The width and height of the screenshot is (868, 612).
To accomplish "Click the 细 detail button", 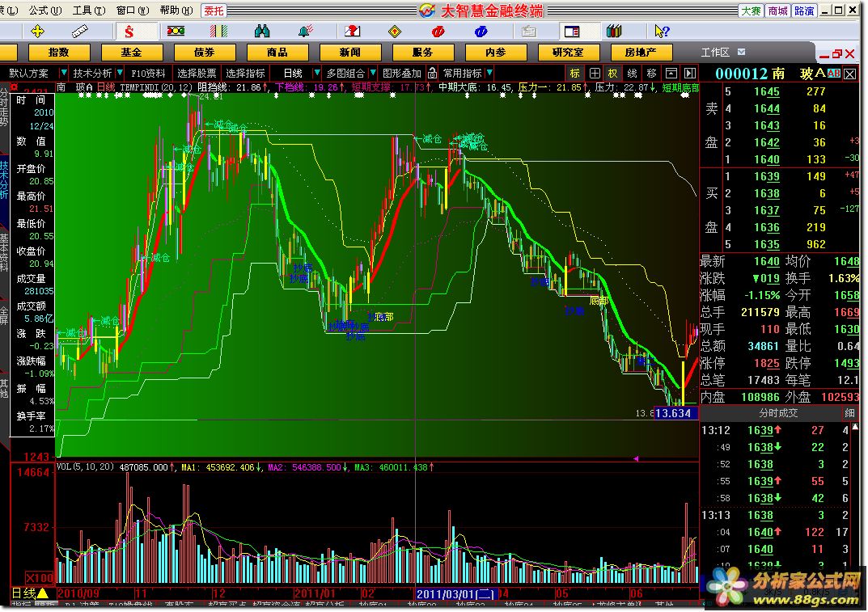I will pos(849,413).
